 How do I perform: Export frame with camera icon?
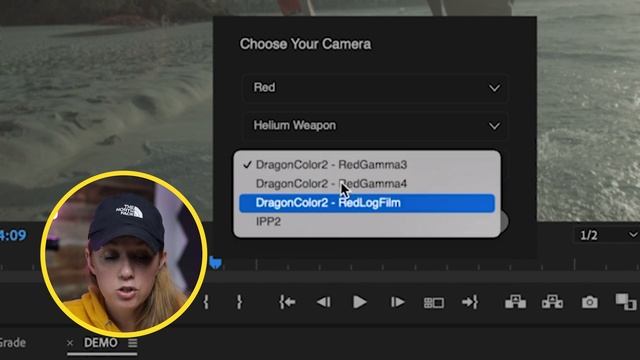[589, 302]
